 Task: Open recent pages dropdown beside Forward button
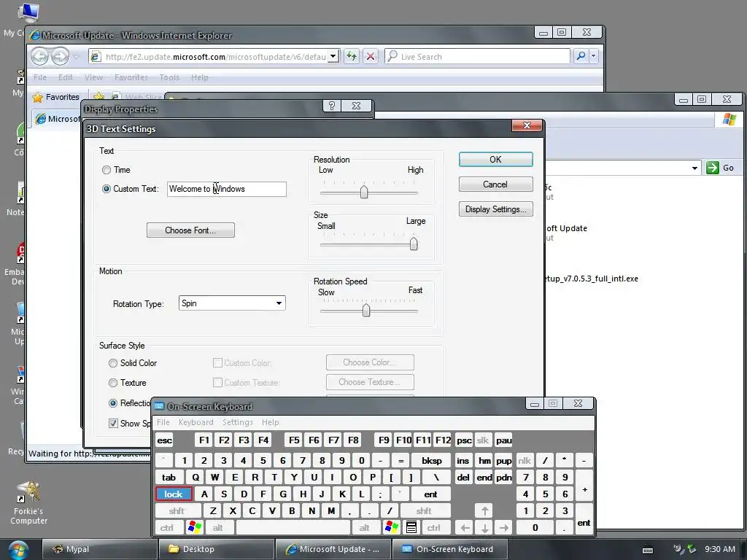tap(76, 57)
